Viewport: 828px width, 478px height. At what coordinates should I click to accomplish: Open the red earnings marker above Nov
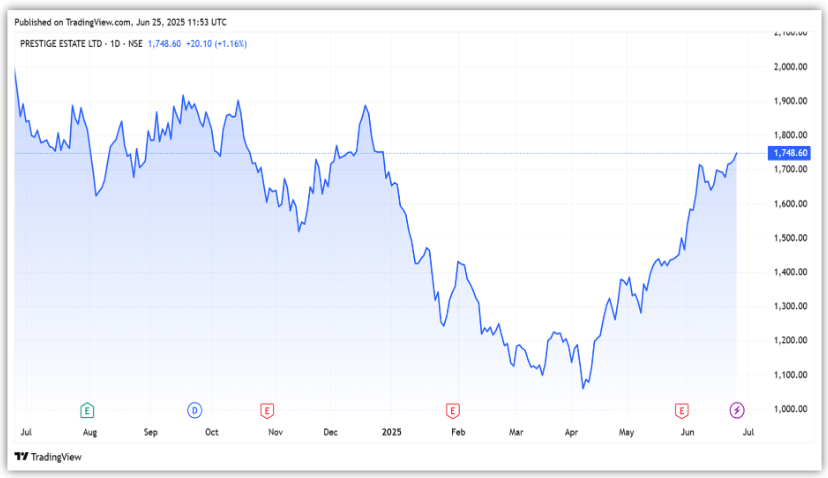[x=267, y=410]
